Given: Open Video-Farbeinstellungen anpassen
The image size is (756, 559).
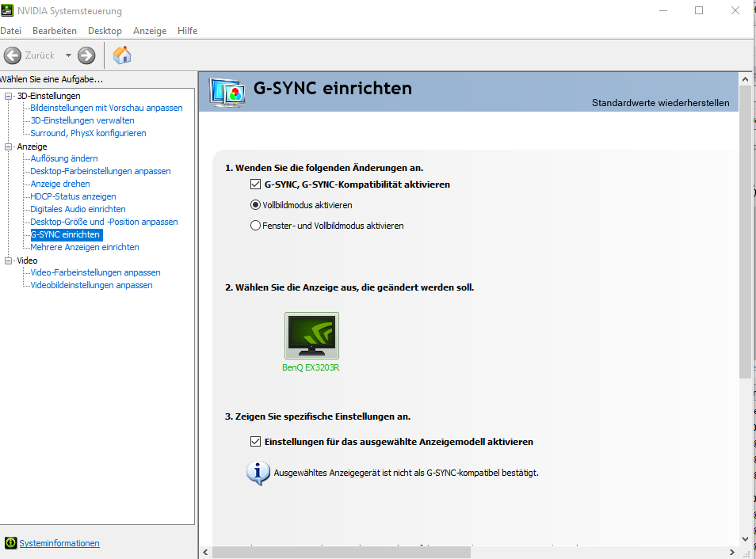Looking at the screenshot, I should pyautogui.click(x=95, y=272).
